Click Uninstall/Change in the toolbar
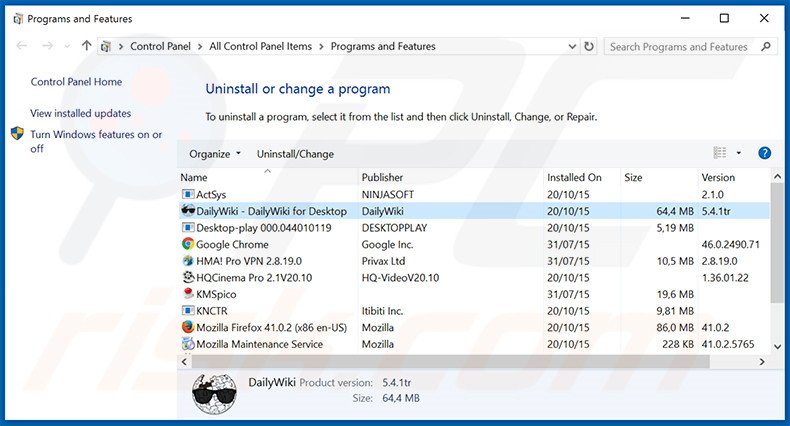Screen dimensions: 790x426 coord(295,154)
